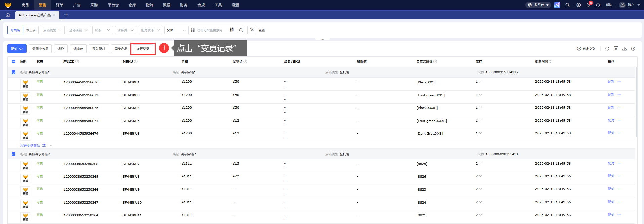
Task: Open the 仓库 menu
Action: pos(132,5)
